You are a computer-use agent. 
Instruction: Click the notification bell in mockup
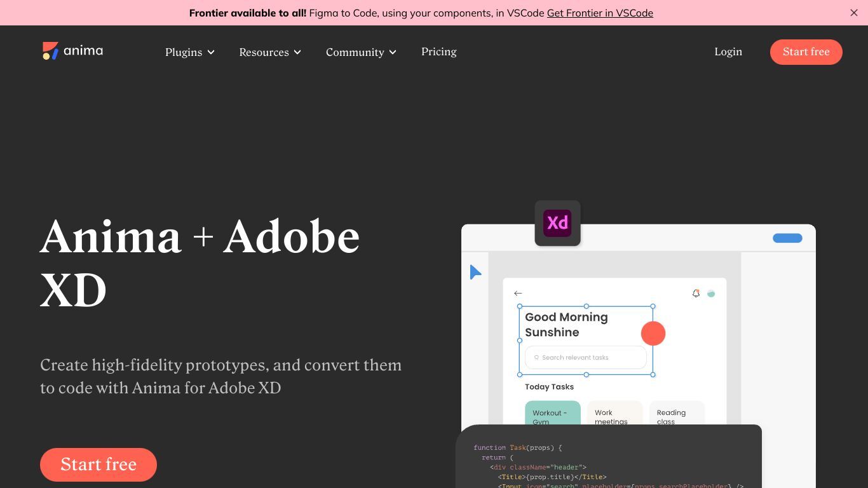click(696, 293)
